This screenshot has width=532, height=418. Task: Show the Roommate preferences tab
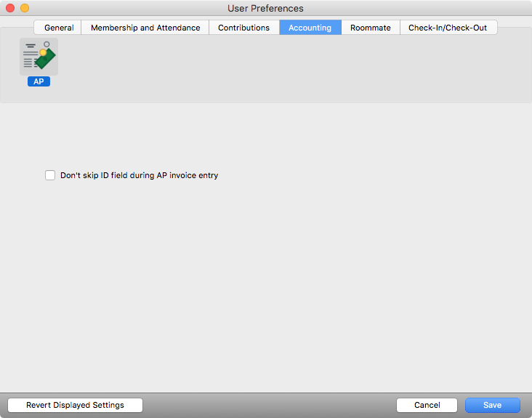coord(370,28)
